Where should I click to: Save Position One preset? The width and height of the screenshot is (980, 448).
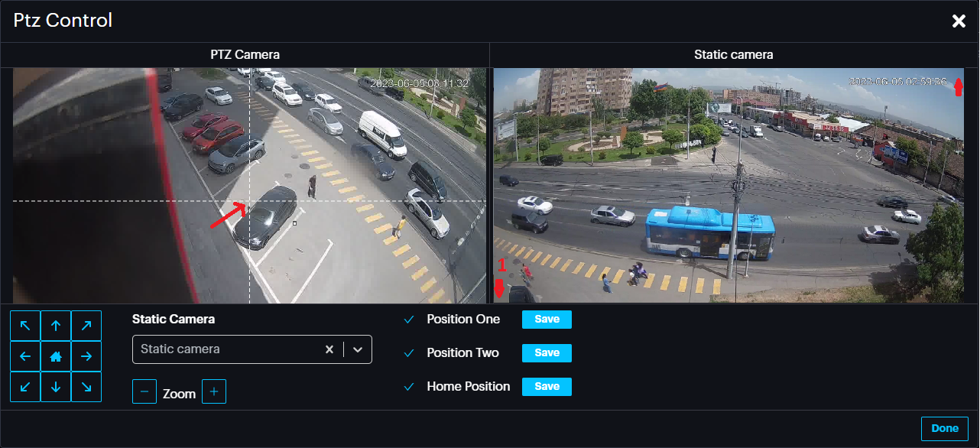pos(547,320)
